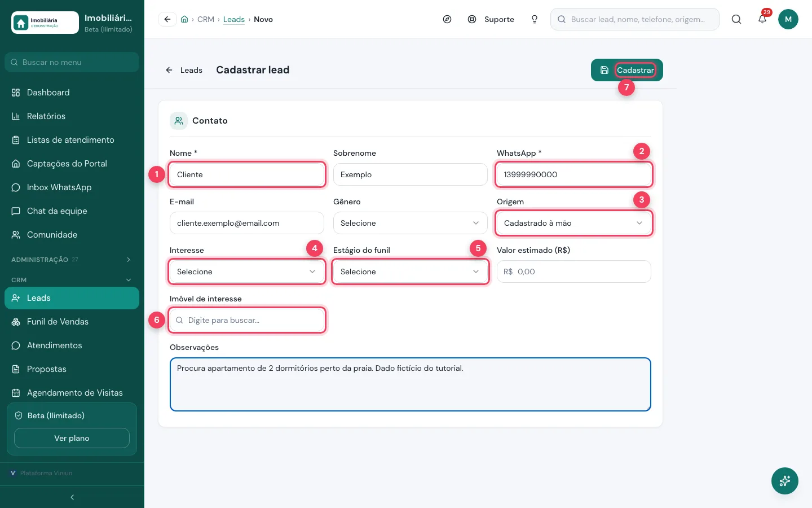This screenshot has width=812, height=508.
Task: Open Inbox WhatsApp
Action: [72, 187]
